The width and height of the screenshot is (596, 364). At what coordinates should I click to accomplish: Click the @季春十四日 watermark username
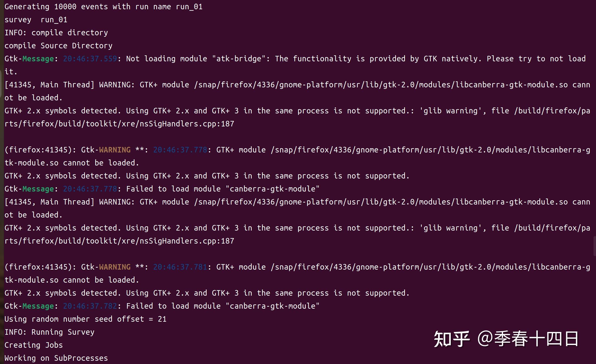pyautogui.click(x=528, y=339)
